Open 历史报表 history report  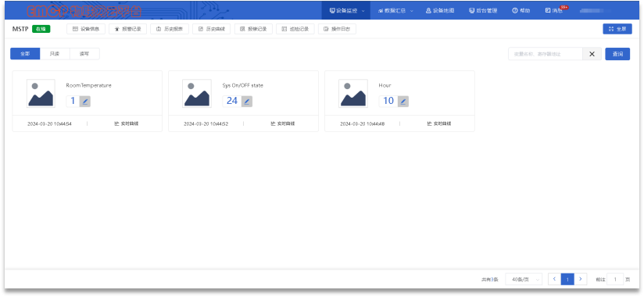(170, 29)
